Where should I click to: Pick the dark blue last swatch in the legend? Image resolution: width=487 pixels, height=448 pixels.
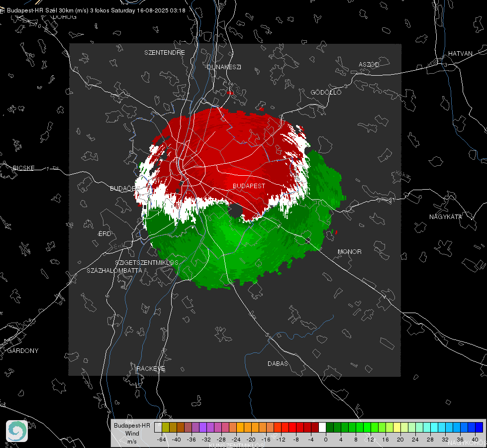coord(479,428)
